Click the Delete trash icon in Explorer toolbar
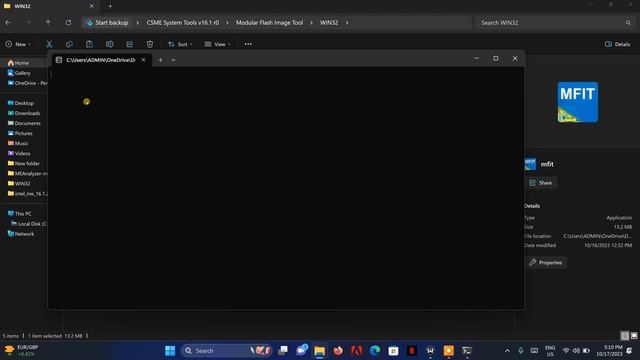The width and height of the screenshot is (640, 360). point(150,44)
